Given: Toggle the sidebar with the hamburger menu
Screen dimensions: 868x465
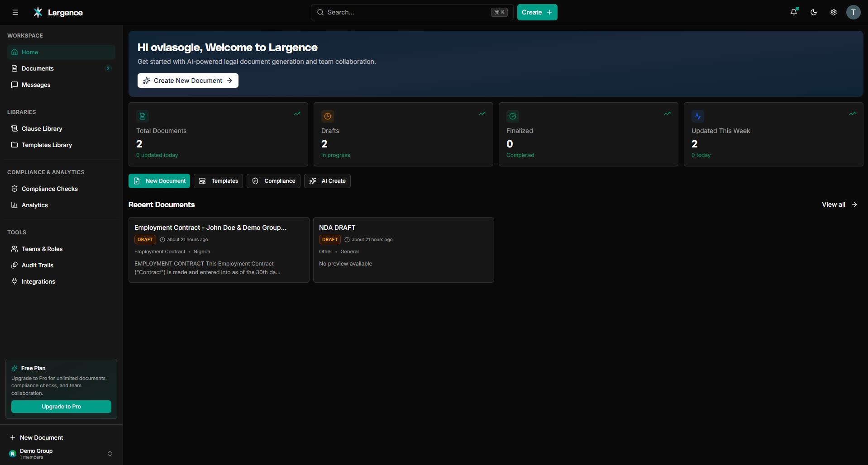Looking at the screenshot, I should [x=15, y=12].
